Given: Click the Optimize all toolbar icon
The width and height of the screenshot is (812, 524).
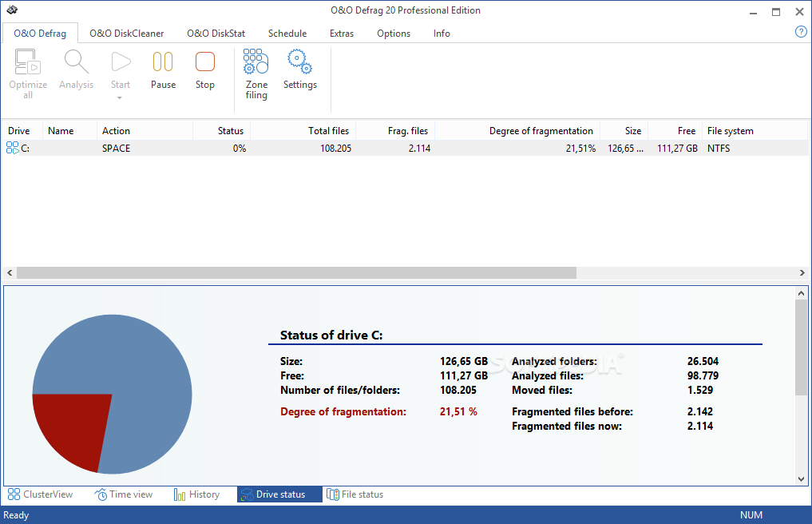Looking at the screenshot, I should [27, 62].
